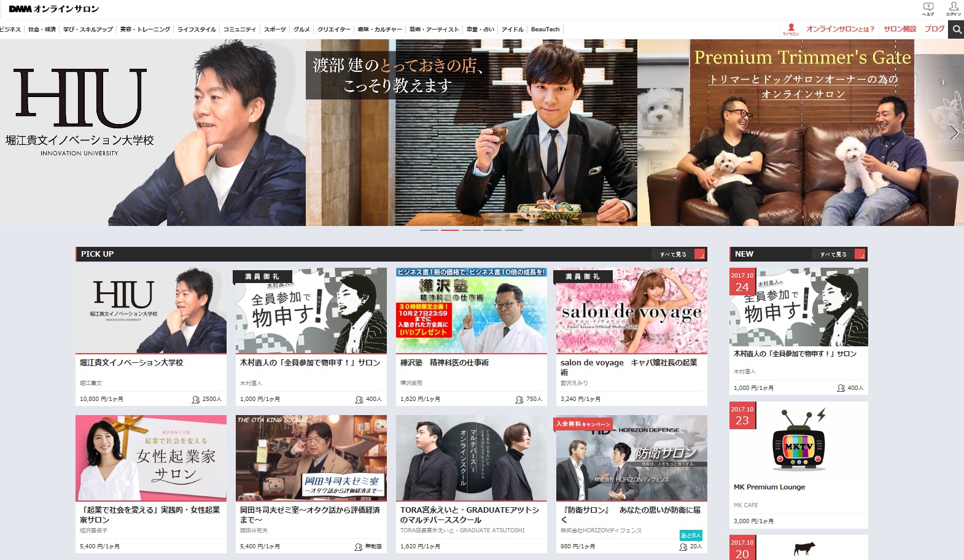Screen dimensions: 964x560
Task: Click the 『防衛サロン』 card title
Action: 630,515
